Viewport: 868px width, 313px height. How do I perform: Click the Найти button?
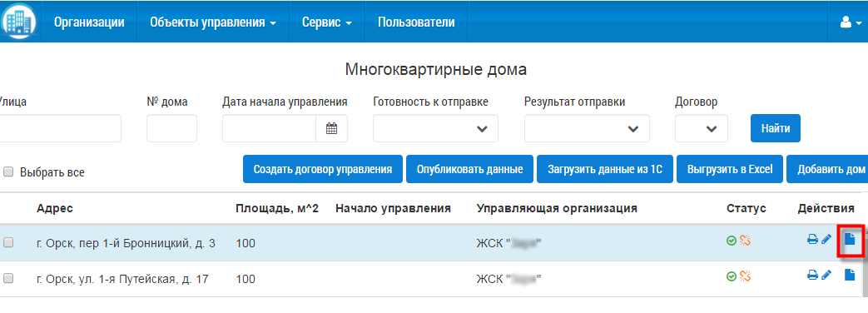(776, 128)
